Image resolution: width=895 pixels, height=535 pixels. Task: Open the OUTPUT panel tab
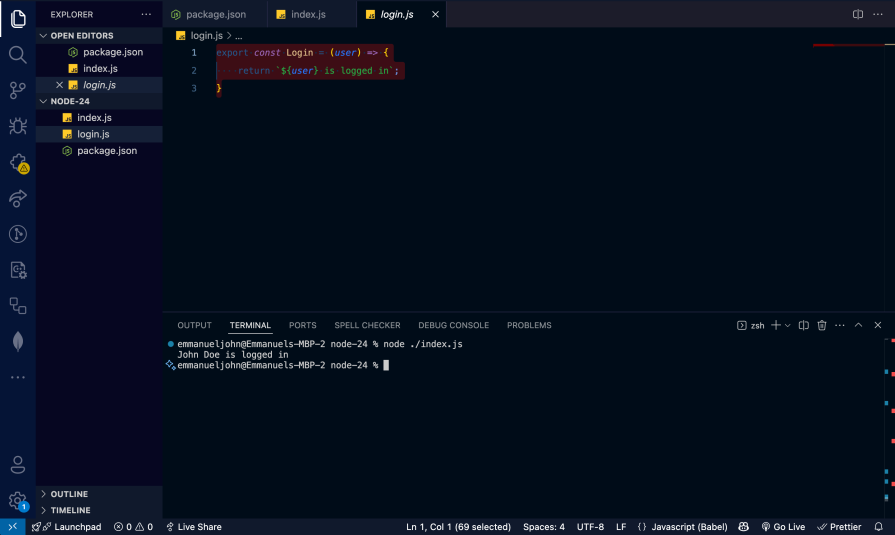[x=195, y=325]
